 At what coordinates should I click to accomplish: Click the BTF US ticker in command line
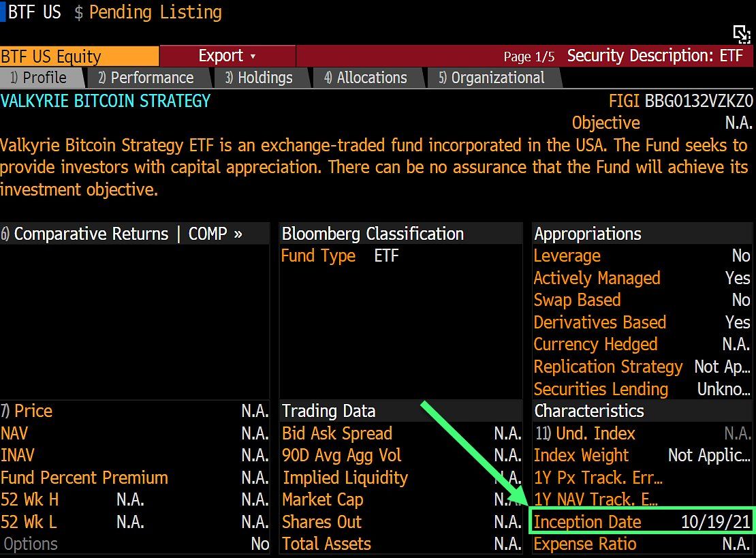[34, 12]
